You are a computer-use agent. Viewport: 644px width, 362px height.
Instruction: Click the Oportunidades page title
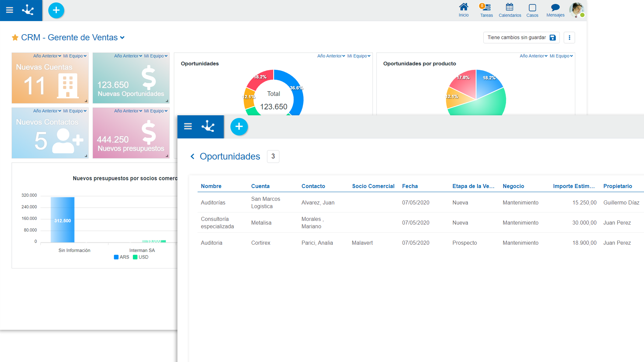click(230, 157)
